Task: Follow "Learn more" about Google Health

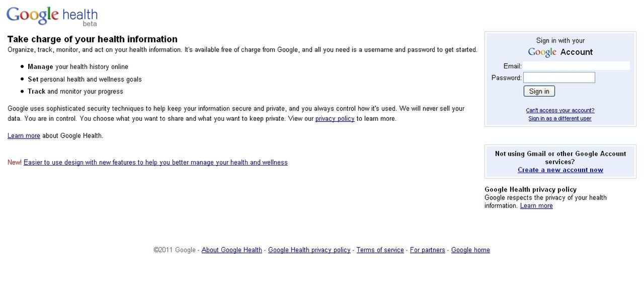Action: coord(24,136)
